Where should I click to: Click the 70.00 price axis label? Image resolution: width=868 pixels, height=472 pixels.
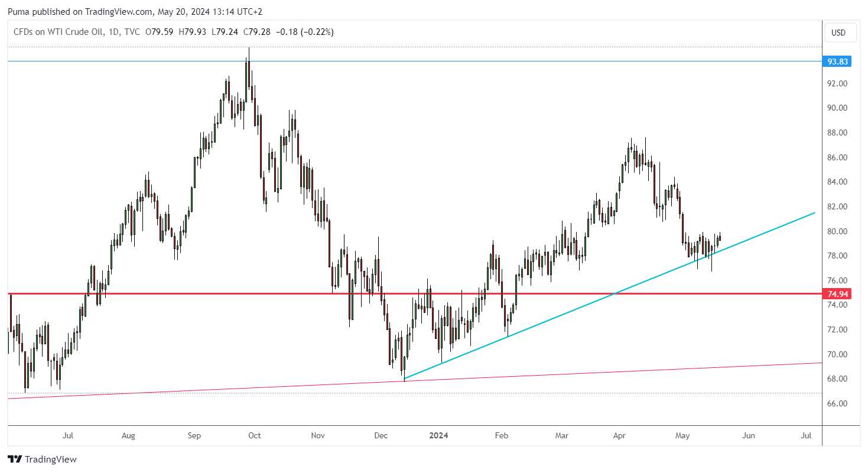coord(838,354)
